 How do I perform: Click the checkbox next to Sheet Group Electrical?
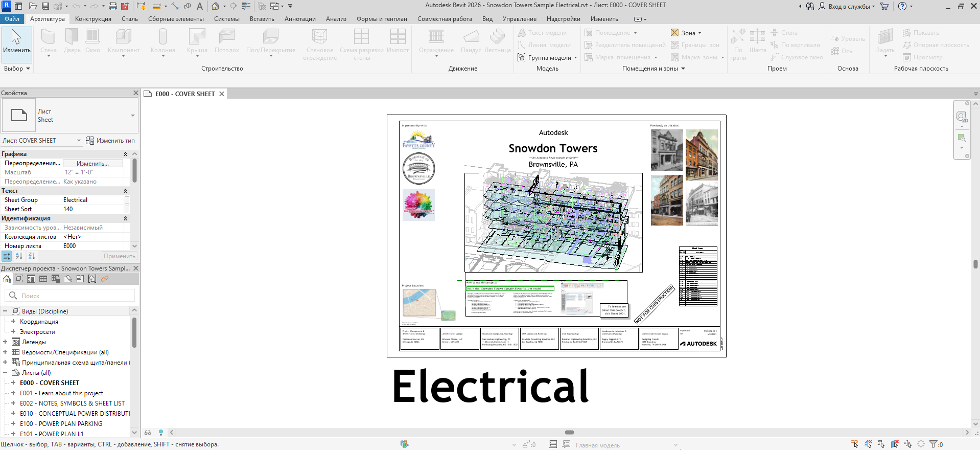(x=127, y=200)
